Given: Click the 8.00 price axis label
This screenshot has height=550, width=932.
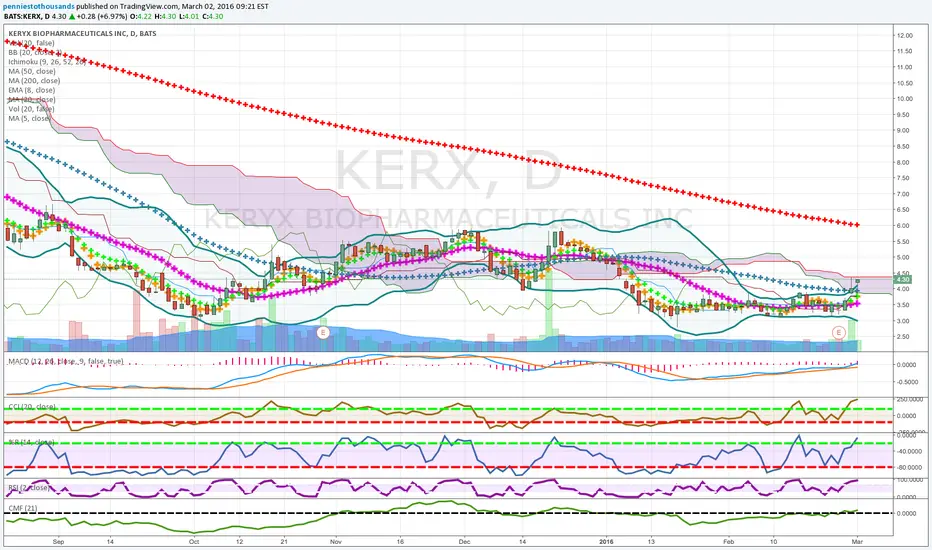Looking at the screenshot, I should point(903,162).
